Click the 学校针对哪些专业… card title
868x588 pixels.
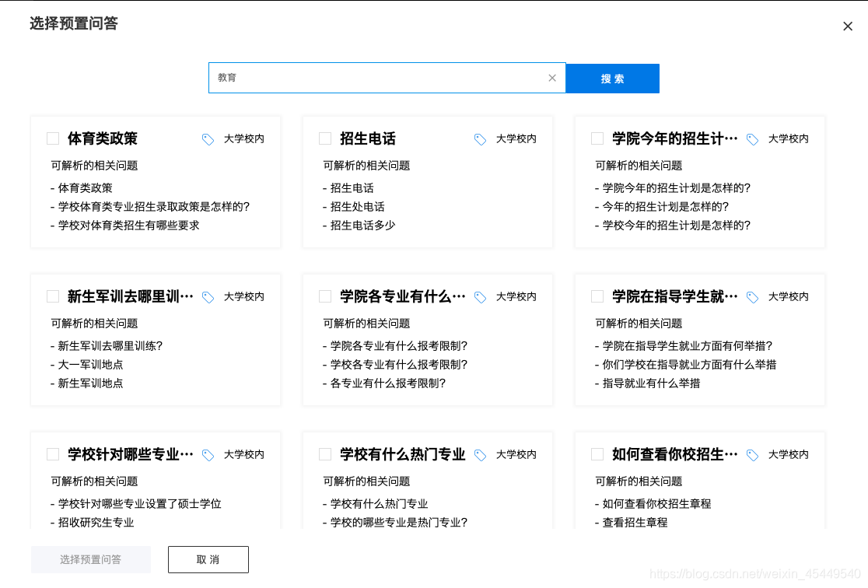(131, 454)
